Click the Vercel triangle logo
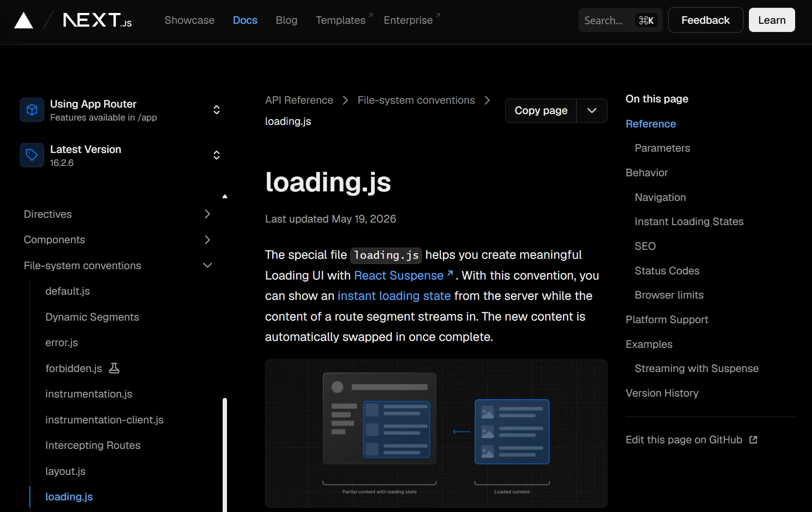Screen dimensions: 812x512 [24, 20]
